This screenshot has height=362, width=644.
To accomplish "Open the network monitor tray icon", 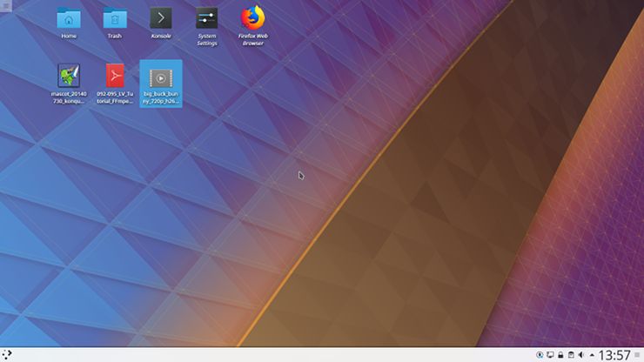I will pyautogui.click(x=550, y=355).
